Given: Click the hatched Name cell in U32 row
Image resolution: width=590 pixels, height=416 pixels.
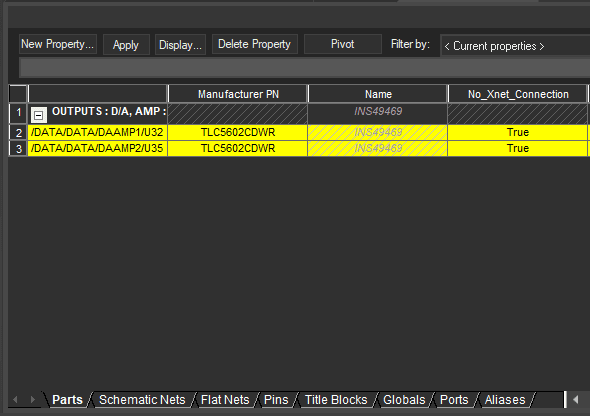Looking at the screenshot, I should (x=378, y=132).
